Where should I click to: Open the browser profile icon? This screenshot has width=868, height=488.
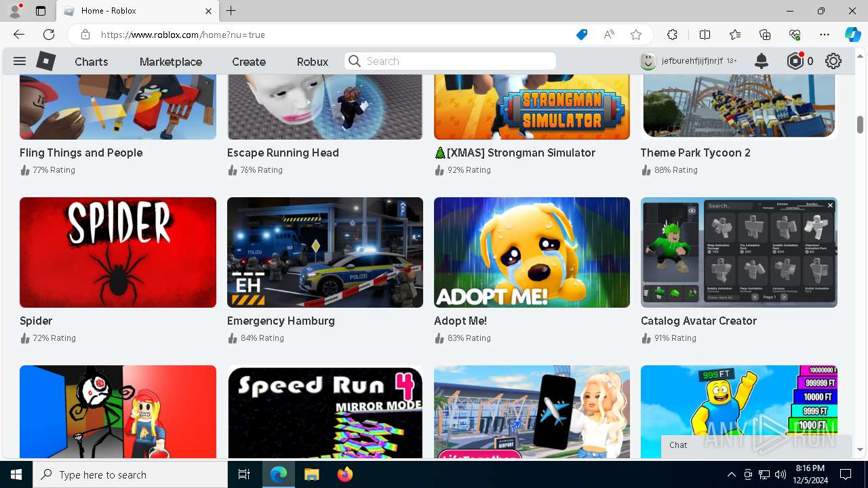15,11
